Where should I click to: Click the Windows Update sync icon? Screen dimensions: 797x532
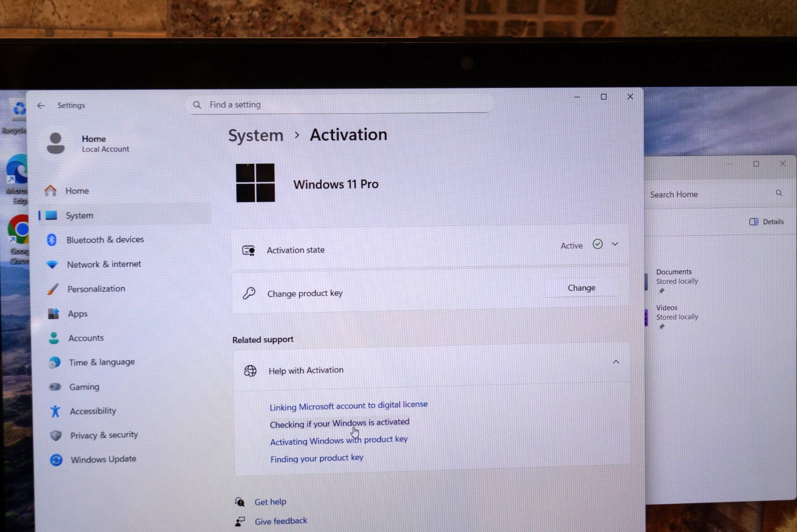coord(56,460)
